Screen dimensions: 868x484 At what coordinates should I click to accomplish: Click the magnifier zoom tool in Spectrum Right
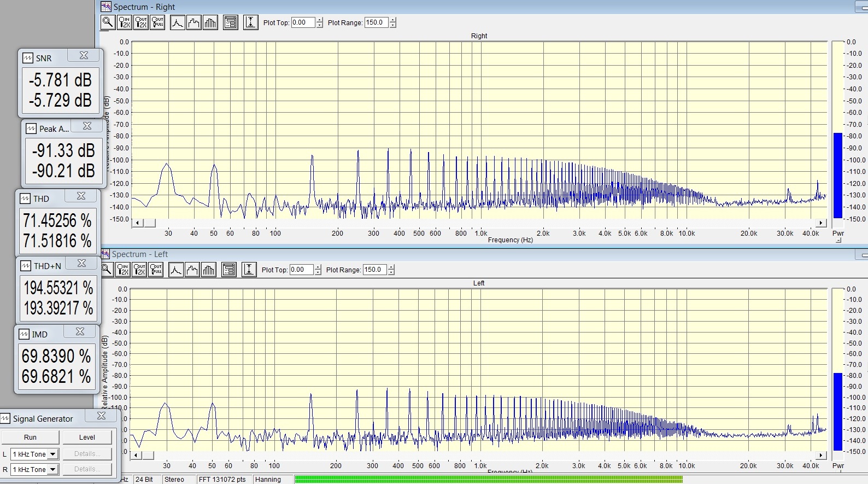(108, 22)
